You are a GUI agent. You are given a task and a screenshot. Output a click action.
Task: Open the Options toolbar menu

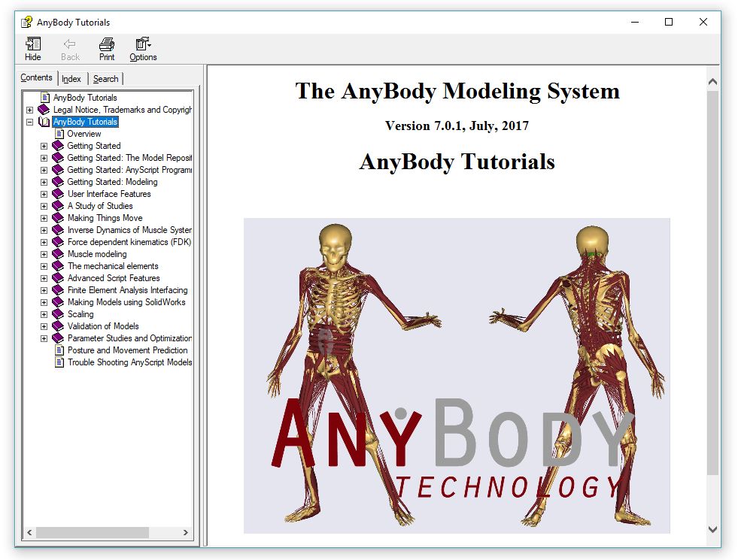[143, 49]
